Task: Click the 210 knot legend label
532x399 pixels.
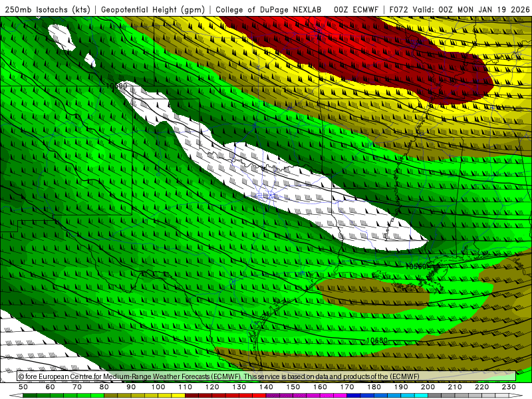Action: [455, 387]
